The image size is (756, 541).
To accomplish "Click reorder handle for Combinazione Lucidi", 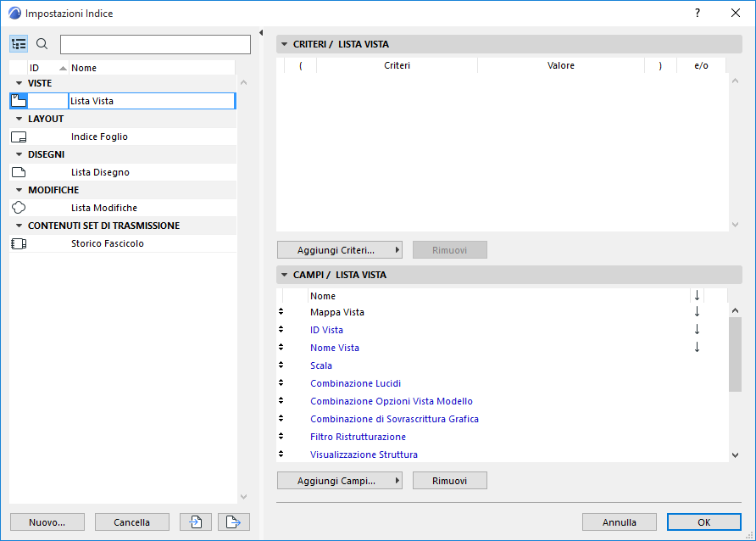I will tap(281, 383).
